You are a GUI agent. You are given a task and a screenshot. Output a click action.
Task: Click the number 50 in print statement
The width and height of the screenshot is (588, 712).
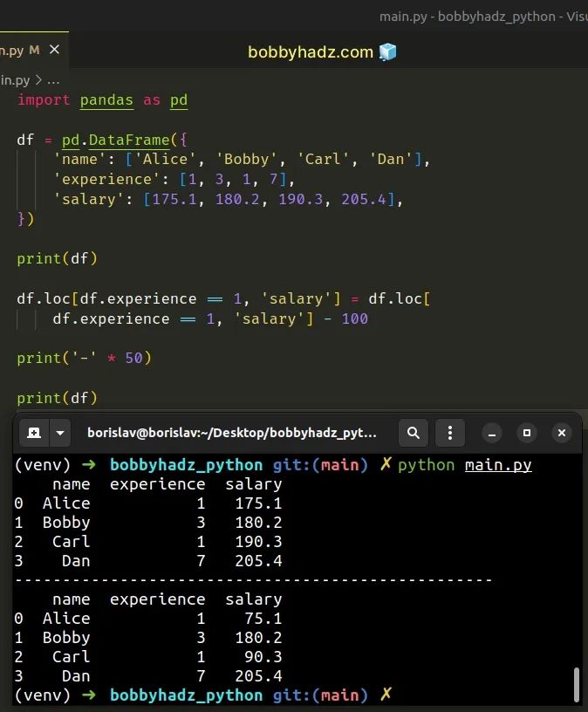click(x=134, y=359)
